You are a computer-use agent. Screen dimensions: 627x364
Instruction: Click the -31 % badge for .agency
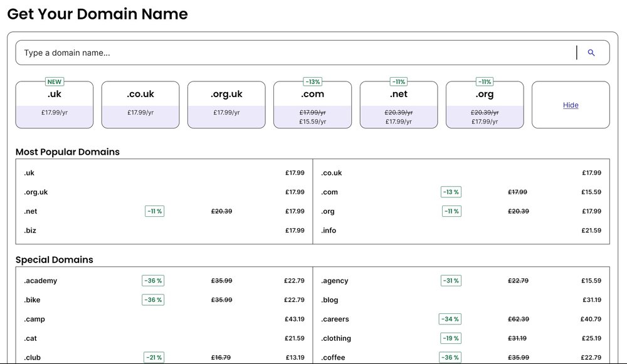[x=451, y=281]
